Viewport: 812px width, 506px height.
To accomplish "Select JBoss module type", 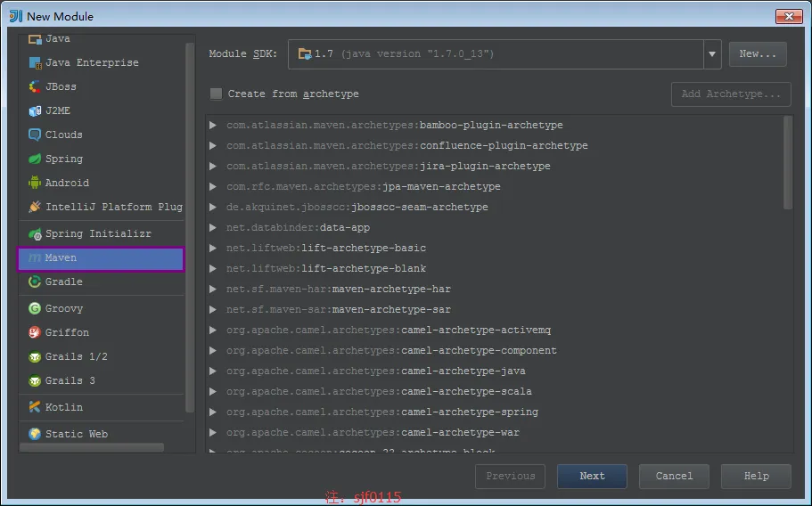I will 102,87.
